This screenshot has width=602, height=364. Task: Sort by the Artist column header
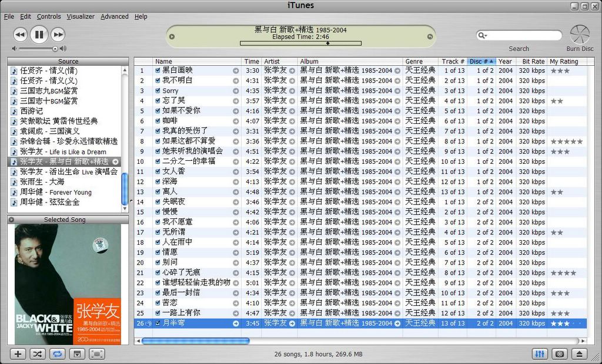click(279, 62)
